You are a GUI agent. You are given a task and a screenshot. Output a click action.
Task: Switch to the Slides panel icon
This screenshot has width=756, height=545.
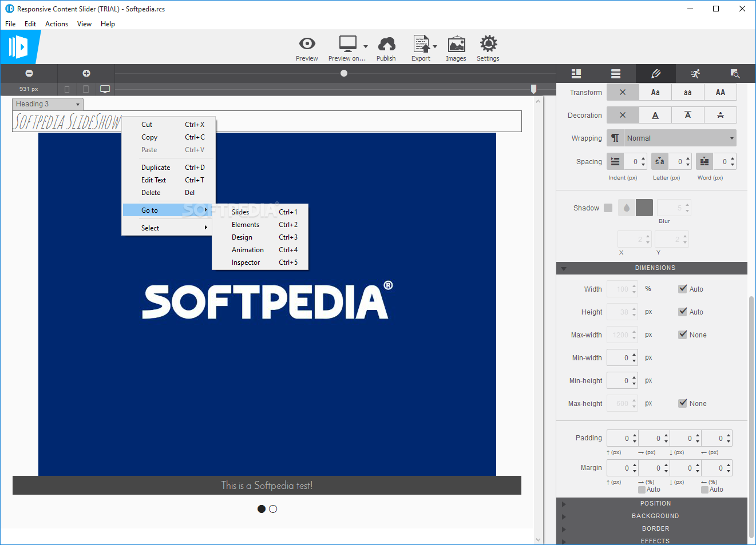coord(576,74)
